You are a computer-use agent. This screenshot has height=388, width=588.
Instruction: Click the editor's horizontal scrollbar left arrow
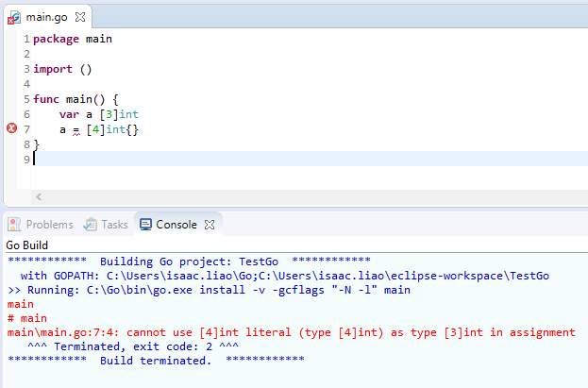pyautogui.click(x=39, y=196)
